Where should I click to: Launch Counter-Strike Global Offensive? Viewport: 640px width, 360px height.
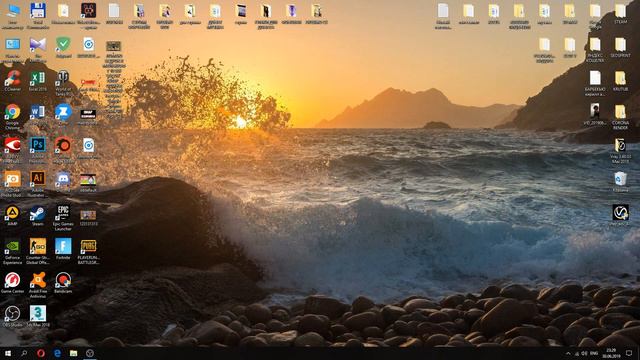38,246
